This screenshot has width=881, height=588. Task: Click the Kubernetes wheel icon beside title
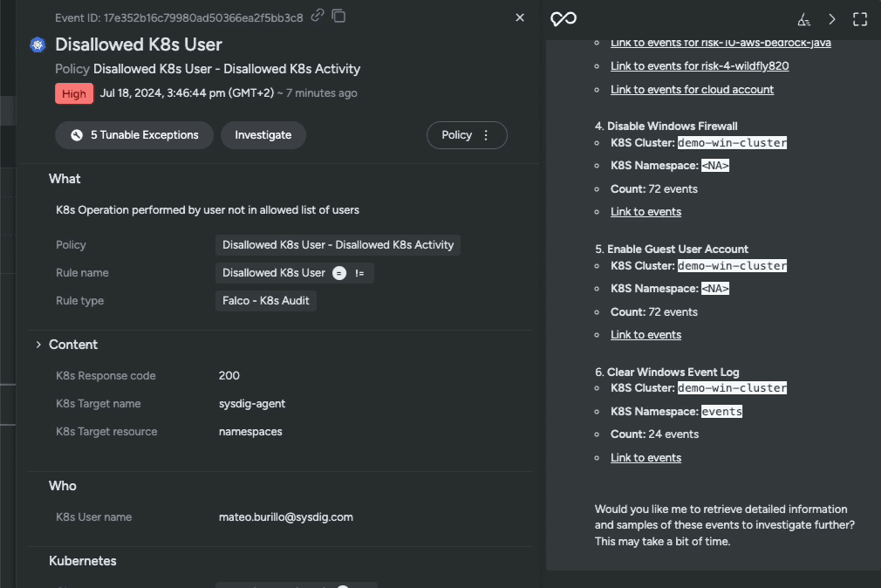click(x=38, y=45)
